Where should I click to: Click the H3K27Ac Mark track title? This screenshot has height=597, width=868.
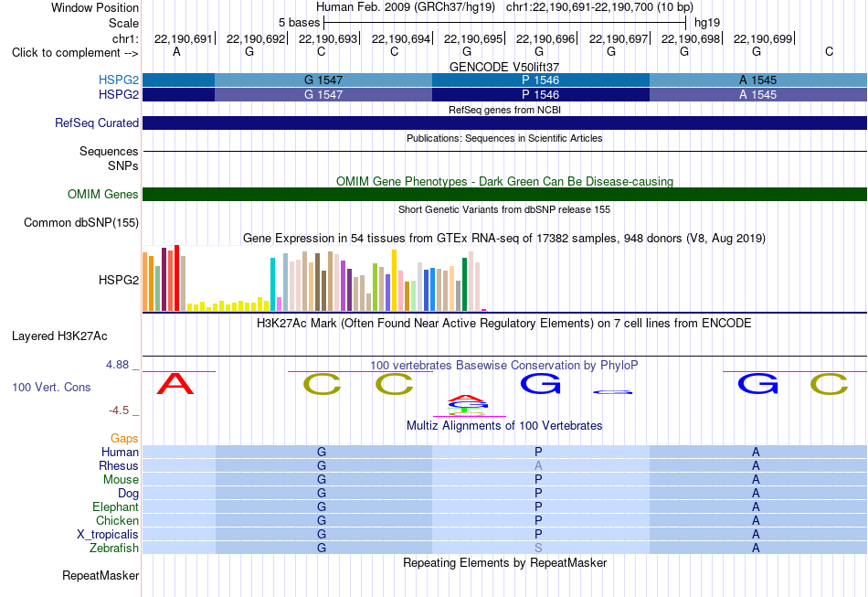(x=504, y=323)
